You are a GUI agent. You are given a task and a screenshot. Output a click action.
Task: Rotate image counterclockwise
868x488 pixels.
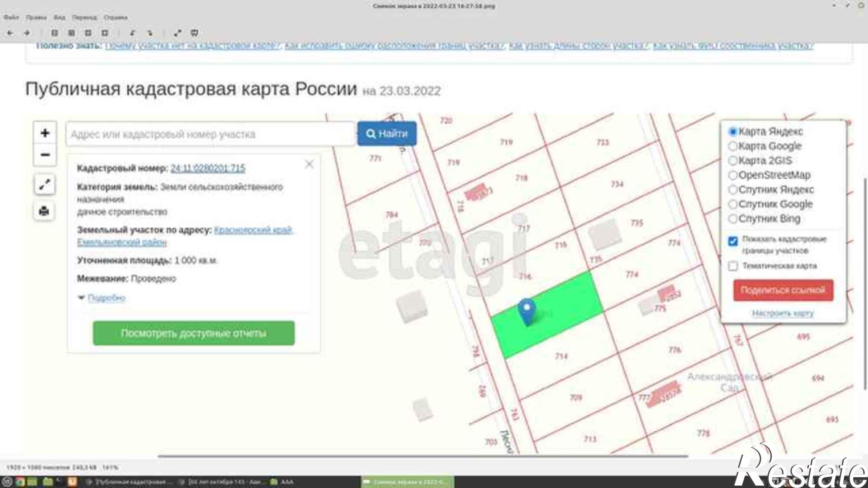133,33
